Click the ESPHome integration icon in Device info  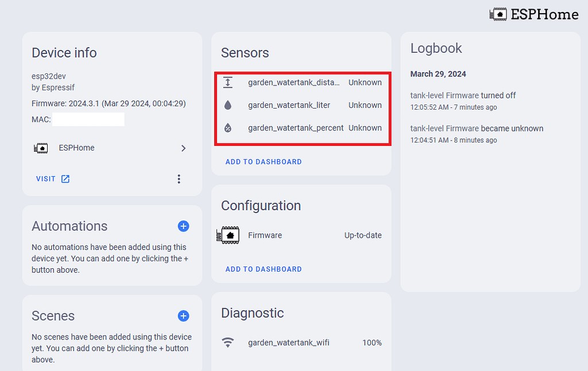coord(41,148)
